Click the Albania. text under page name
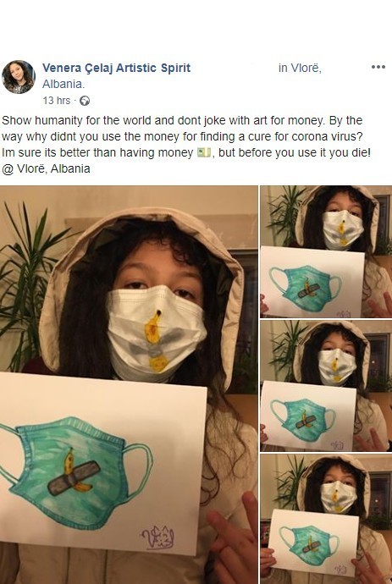392x584 pixels. click(x=63, y=84)
